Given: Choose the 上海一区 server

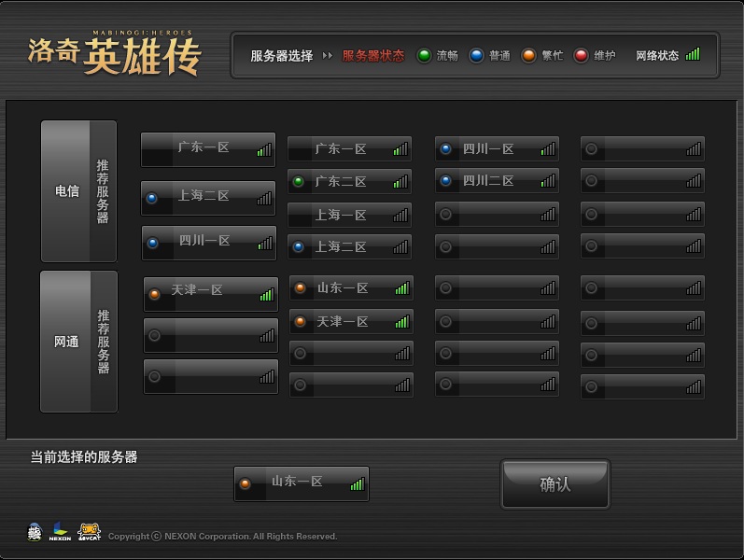Looking at the screenshot, I should pos(349,216).
